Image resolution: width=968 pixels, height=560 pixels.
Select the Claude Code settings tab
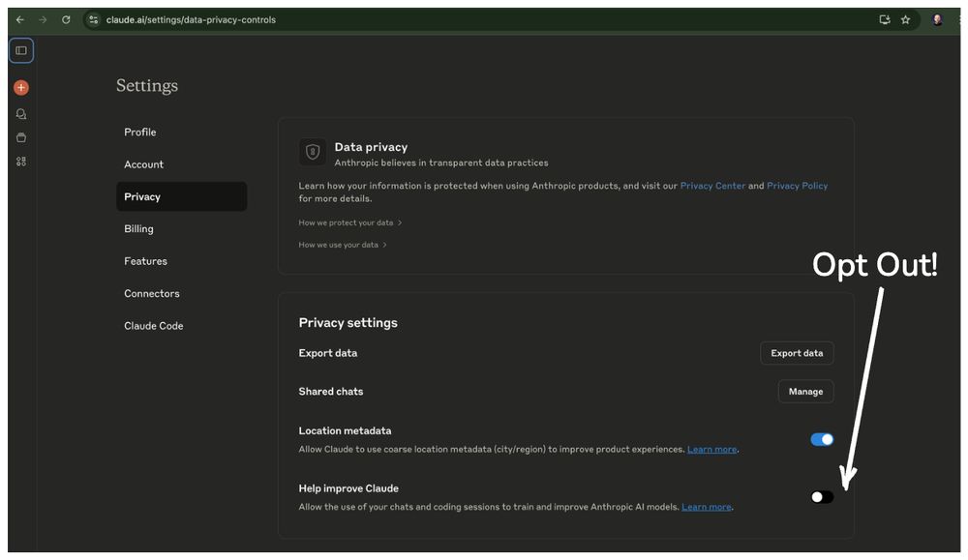154,326
